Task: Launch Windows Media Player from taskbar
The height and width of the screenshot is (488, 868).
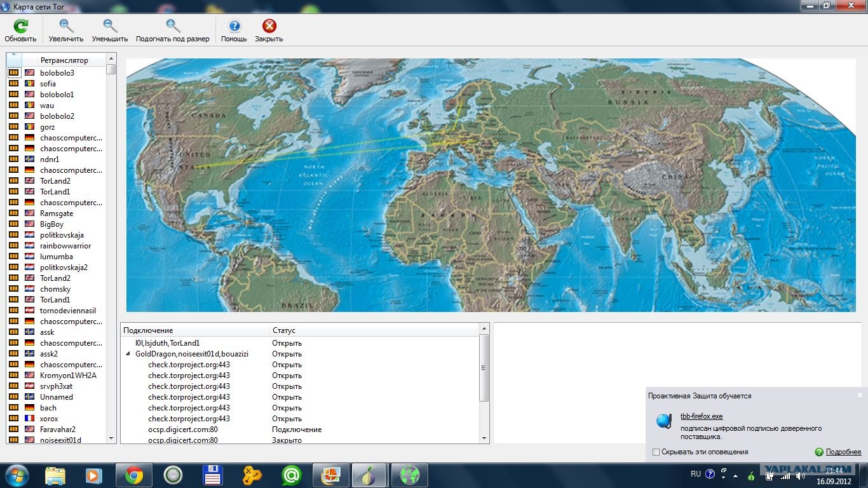Action: tap(95, 475)
